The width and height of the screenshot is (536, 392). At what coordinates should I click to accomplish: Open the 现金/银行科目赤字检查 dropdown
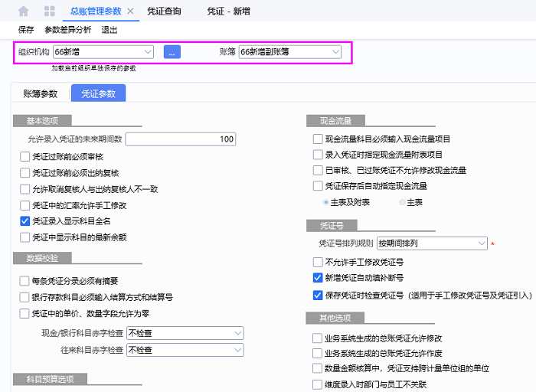(237, 333)
